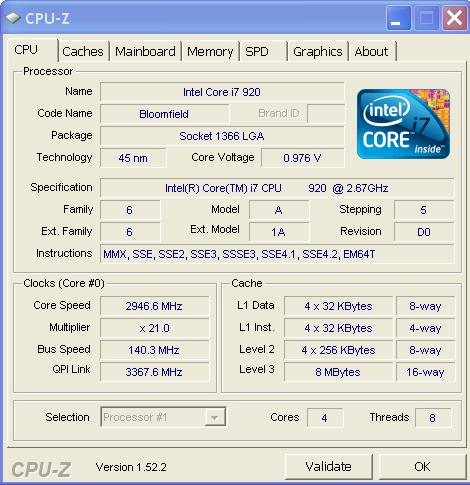The height and width of the screenshot is (485, 470).
Task: Go to the SPD tab
Action: [263, 51]
